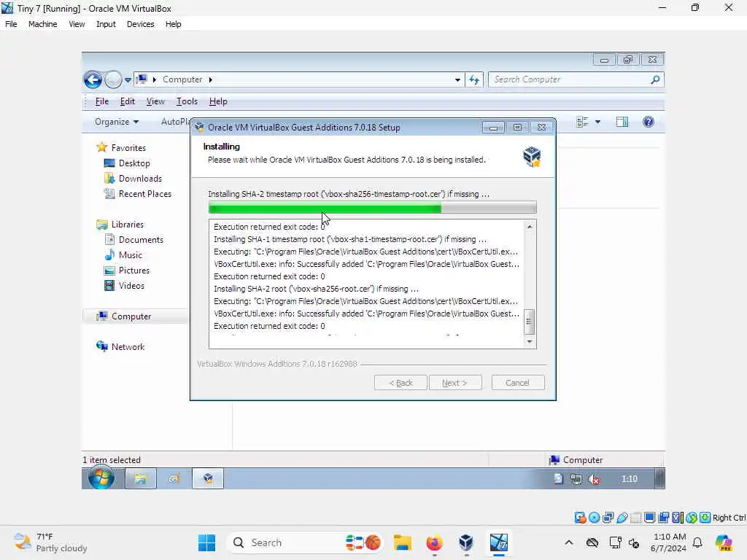The width and height of the screenshot is (747, 560).
Task: Click the Cancel button in Guest Additions setup
Action: point(517,383)
